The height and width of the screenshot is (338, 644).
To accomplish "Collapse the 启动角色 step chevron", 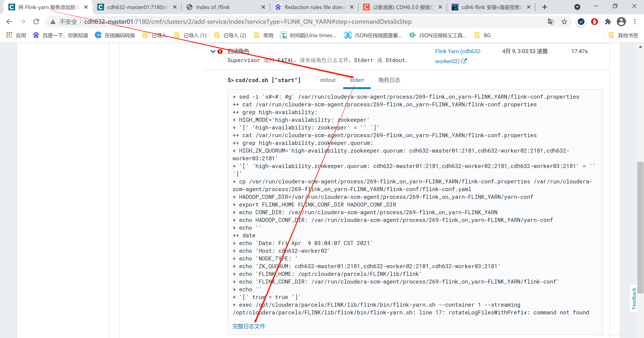I will 213,51.
